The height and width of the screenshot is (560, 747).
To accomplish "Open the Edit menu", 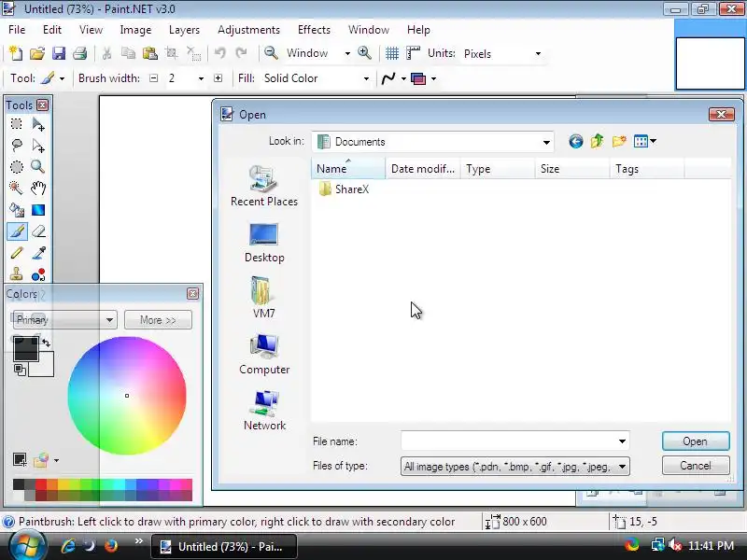I will pos(52,30).
